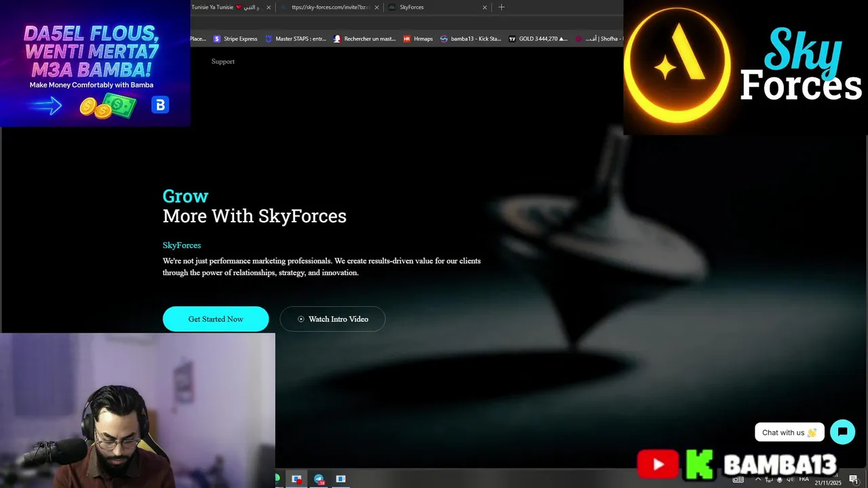Open the GOLD 3444,270 bookmark

538,39
